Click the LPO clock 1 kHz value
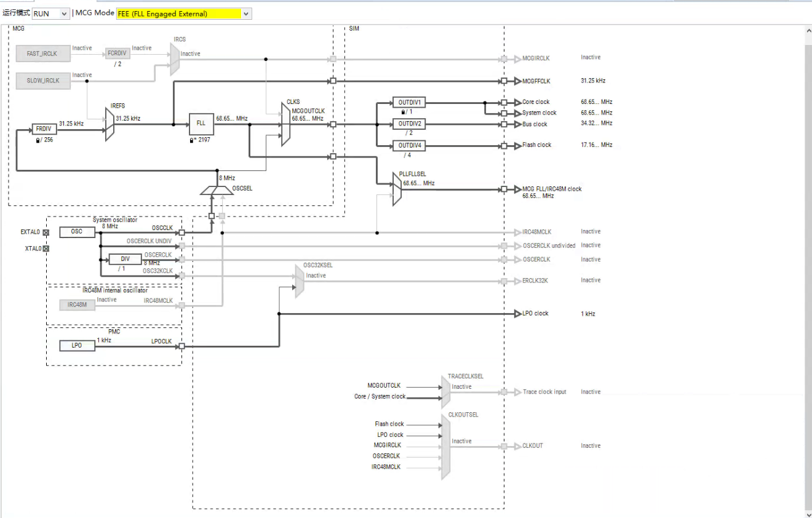 pyautogui.click(x=588, y=314)
